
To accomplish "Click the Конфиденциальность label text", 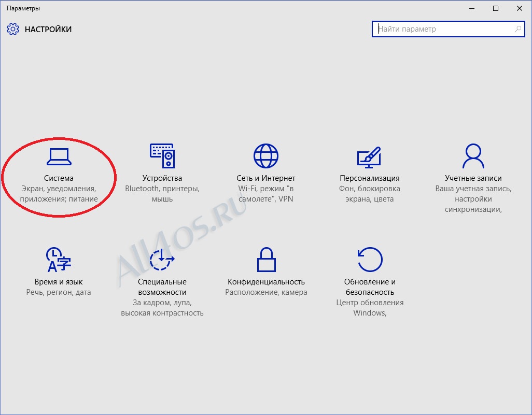I will pyautogui.click(x=267, y=282).
